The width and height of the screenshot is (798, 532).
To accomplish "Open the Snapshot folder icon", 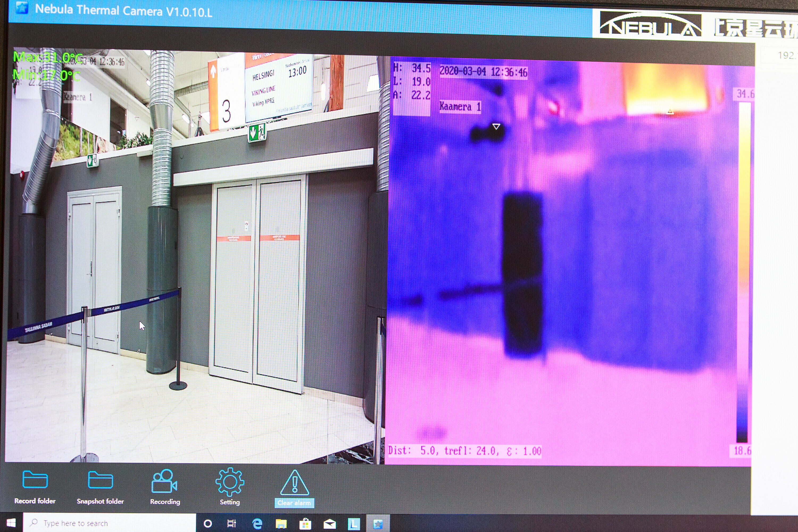I will tap(100, 480).
